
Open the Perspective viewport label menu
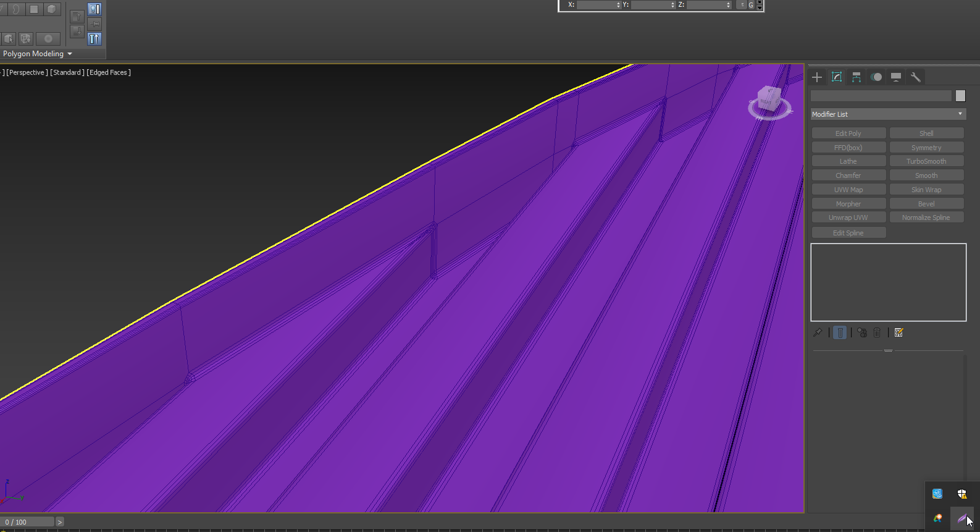(27, 72)
